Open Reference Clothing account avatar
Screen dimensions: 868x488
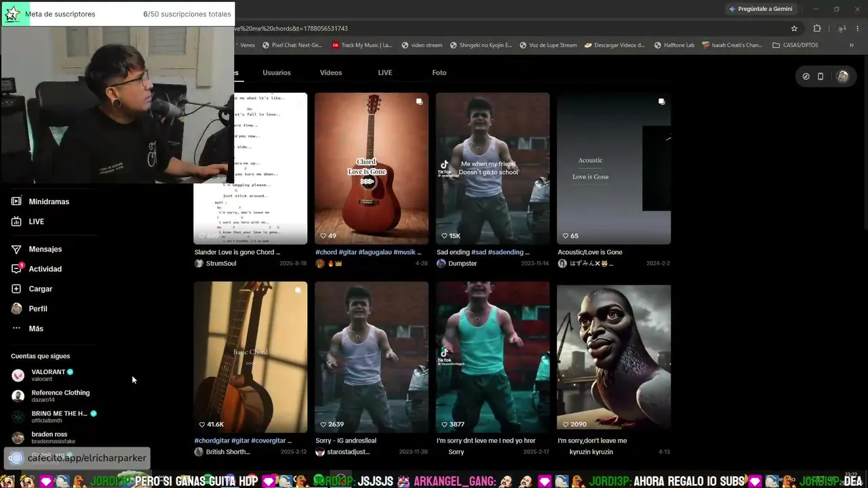[18, 396]
